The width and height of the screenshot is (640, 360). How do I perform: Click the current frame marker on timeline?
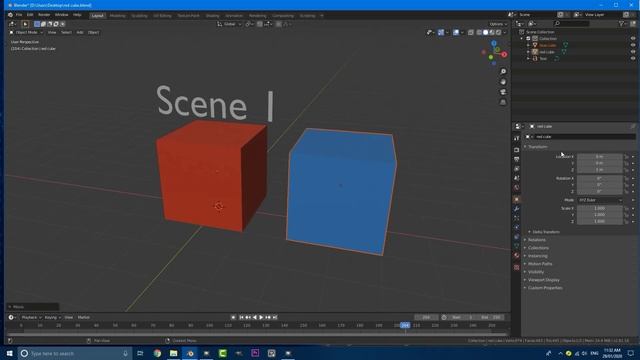[x=405, y=325]
